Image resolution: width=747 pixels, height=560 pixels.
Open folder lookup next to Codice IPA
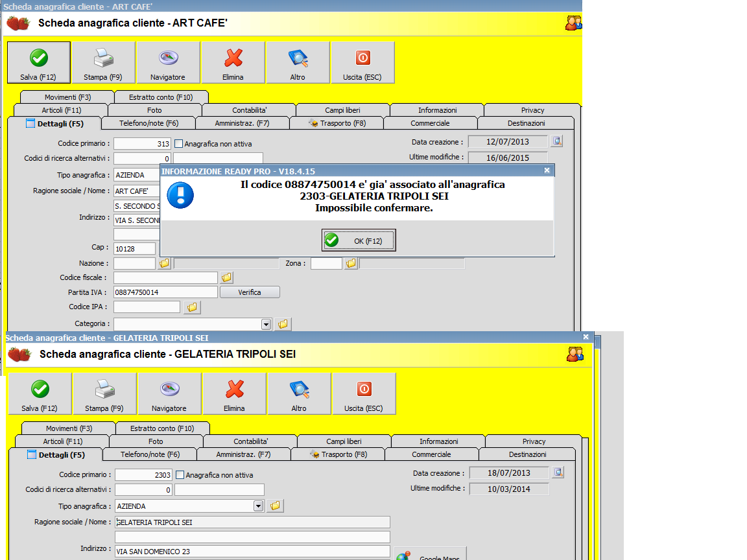(192, 307)
